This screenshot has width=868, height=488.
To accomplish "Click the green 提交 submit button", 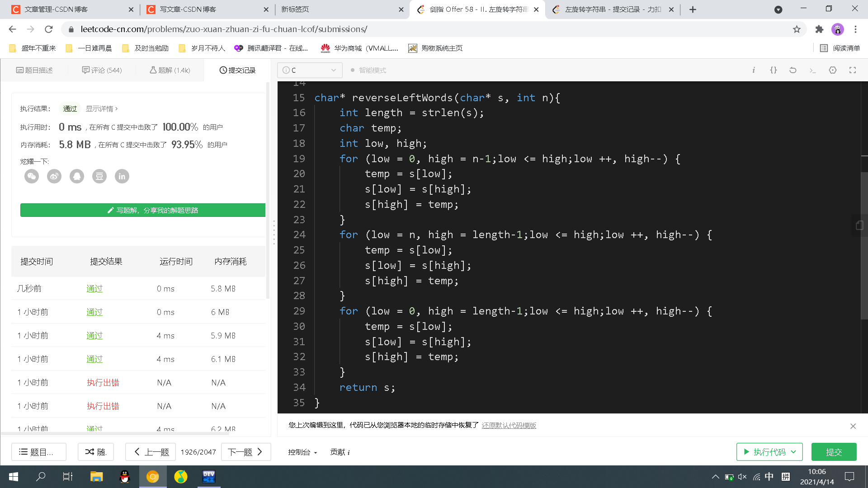I will point(834,452).
